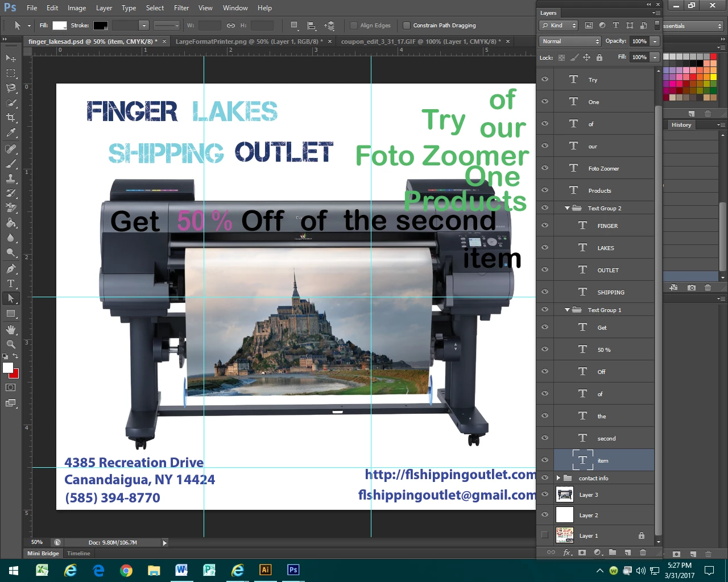
Task: Open the Filter menu
Action: point(181,8)
